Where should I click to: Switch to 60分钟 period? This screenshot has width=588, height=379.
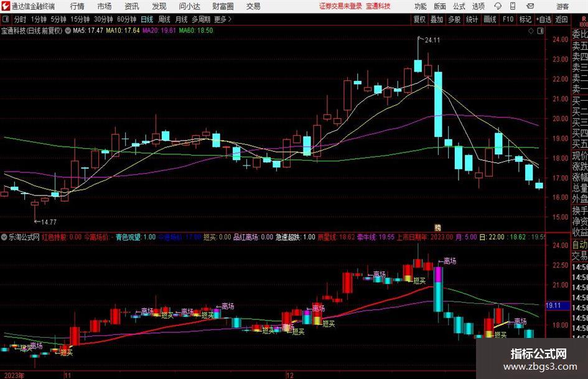coord(126,19)
